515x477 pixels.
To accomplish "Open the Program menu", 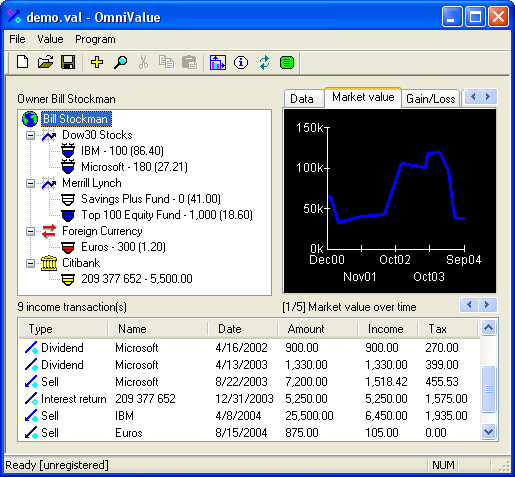I will pos(95,39).
